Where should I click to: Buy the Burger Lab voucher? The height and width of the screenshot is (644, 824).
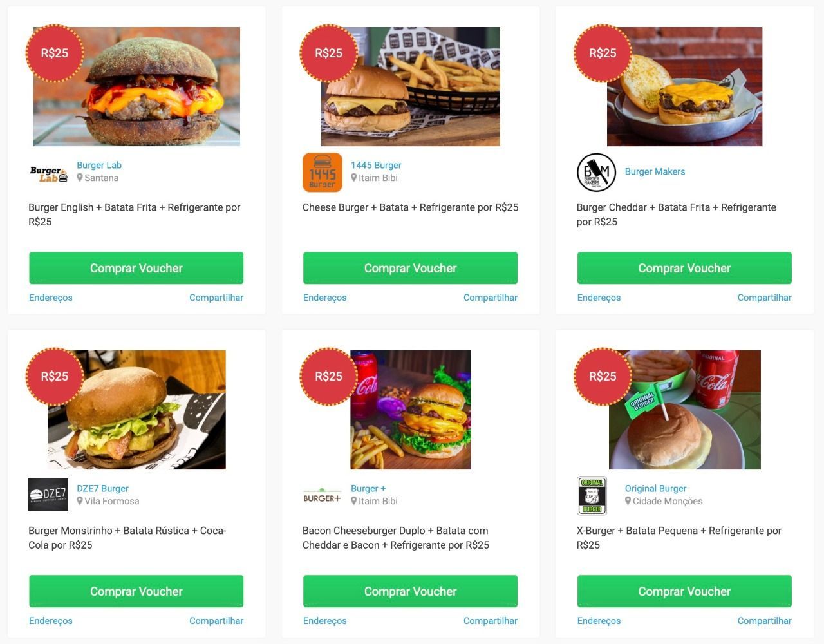(x=136, y=268)
